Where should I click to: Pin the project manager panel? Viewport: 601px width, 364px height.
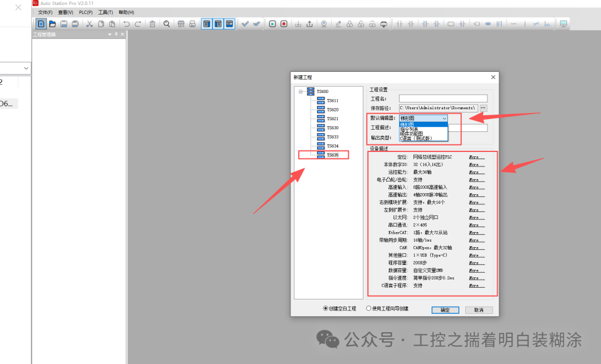click(x=116, y=34)
